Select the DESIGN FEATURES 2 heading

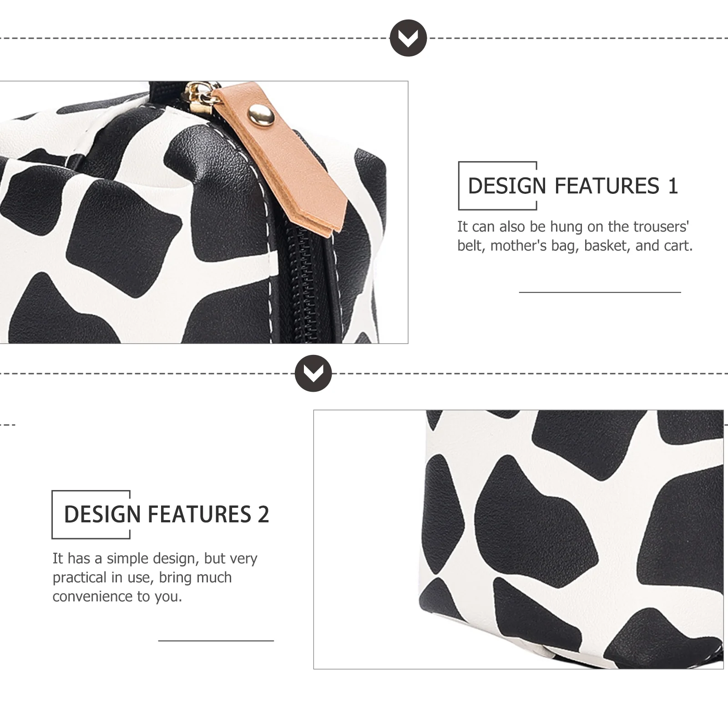point(167,515)
